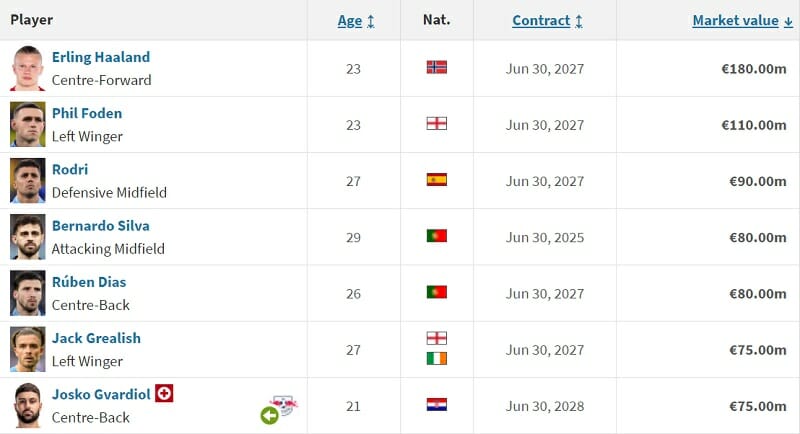Click Jack Grealish's Ireland flag
The image size is (800, 434).
click(436, 358)
